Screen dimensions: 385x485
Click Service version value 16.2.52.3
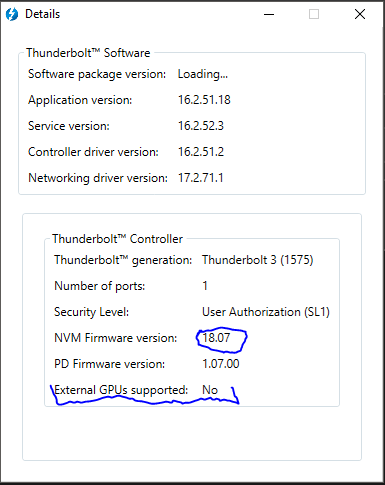[201, 126]
